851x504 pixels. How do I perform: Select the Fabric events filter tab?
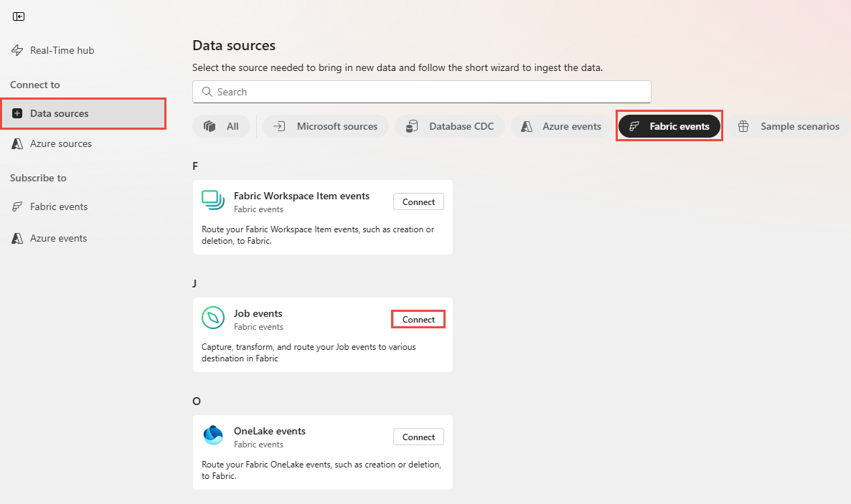[x=669, y=125]
